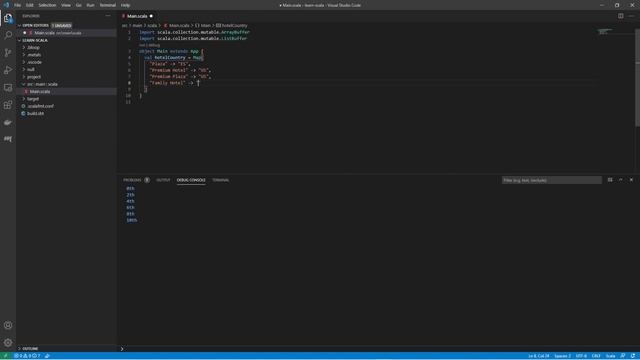Viewport: 640px width, 360px height.
Task: Expand the .vscode folder
Action: pyautogui.click(x=34, y=62)
